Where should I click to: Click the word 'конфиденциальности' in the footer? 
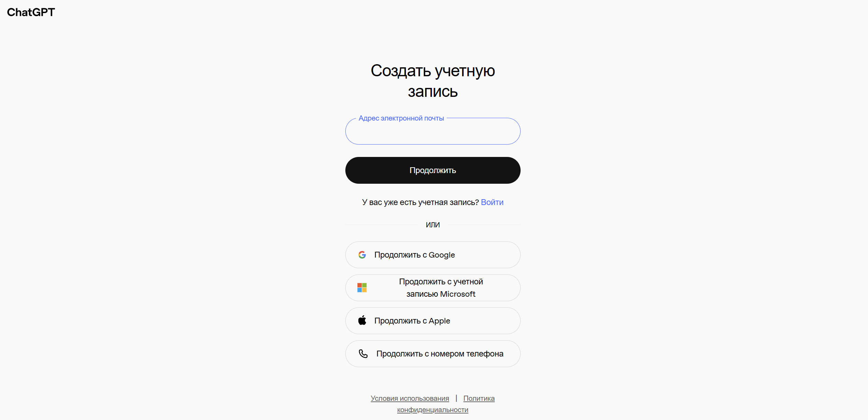433,410
